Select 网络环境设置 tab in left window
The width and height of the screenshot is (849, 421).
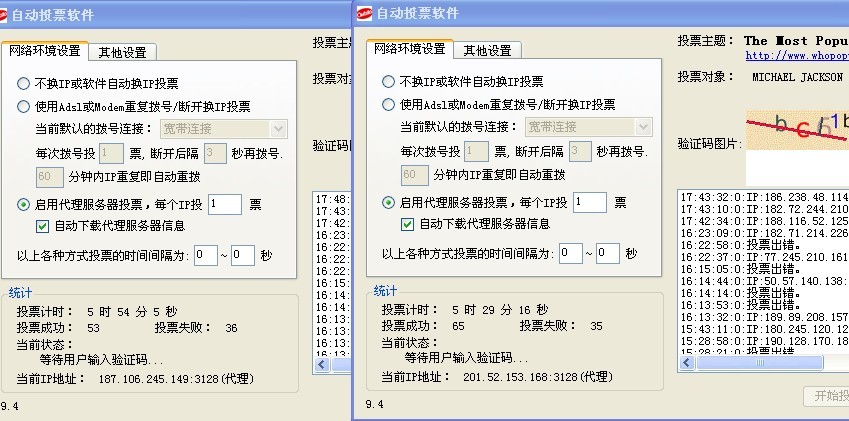click(x=45, y=50)
